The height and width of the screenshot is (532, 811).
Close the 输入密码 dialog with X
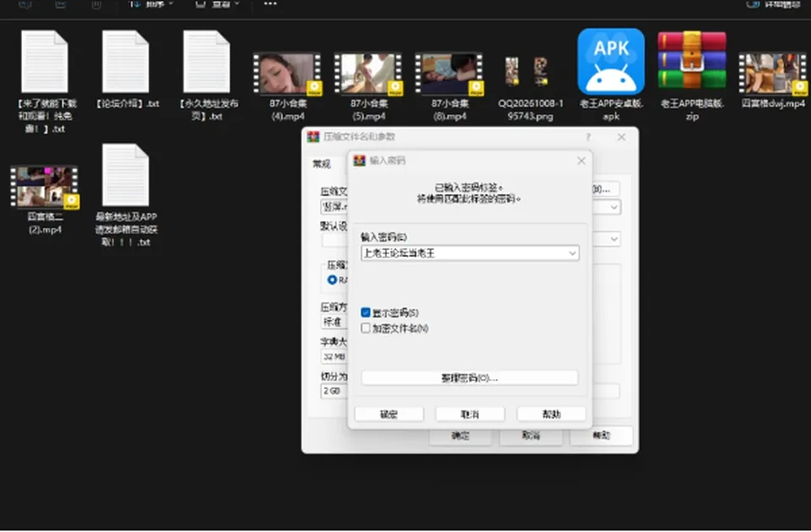pos(581,160)
